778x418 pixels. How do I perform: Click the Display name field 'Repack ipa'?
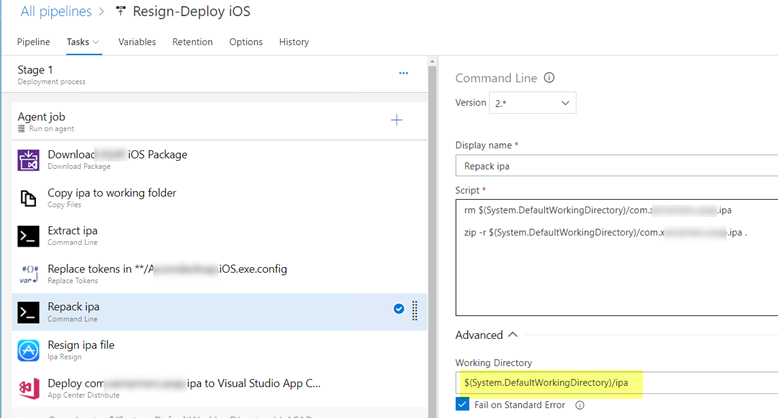616,166
